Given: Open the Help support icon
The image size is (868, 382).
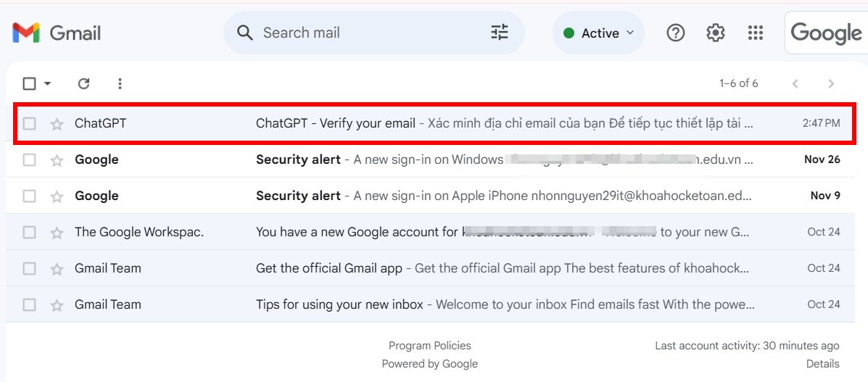Looking at the screenshot, I should [676, 33].
